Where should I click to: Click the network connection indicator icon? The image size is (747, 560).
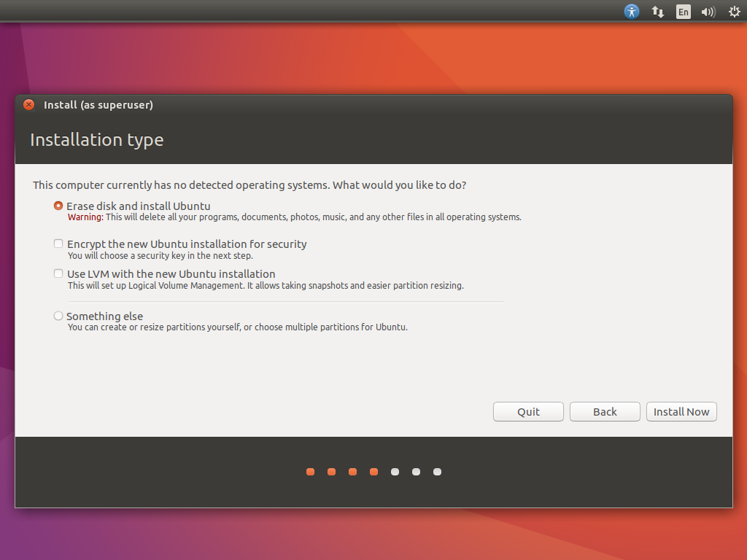(x=657, y=12)
